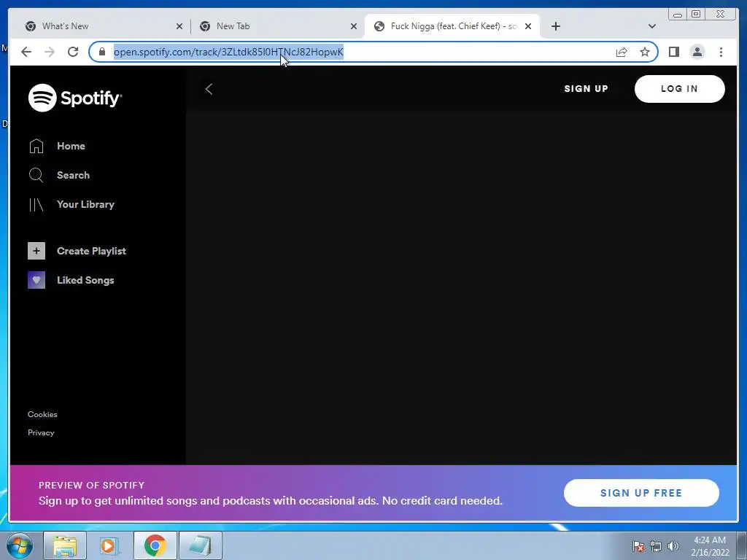747x560 pixels.
Task: Close the Spotify track tab
Action: pyautogui.click(x=528, y=26)
